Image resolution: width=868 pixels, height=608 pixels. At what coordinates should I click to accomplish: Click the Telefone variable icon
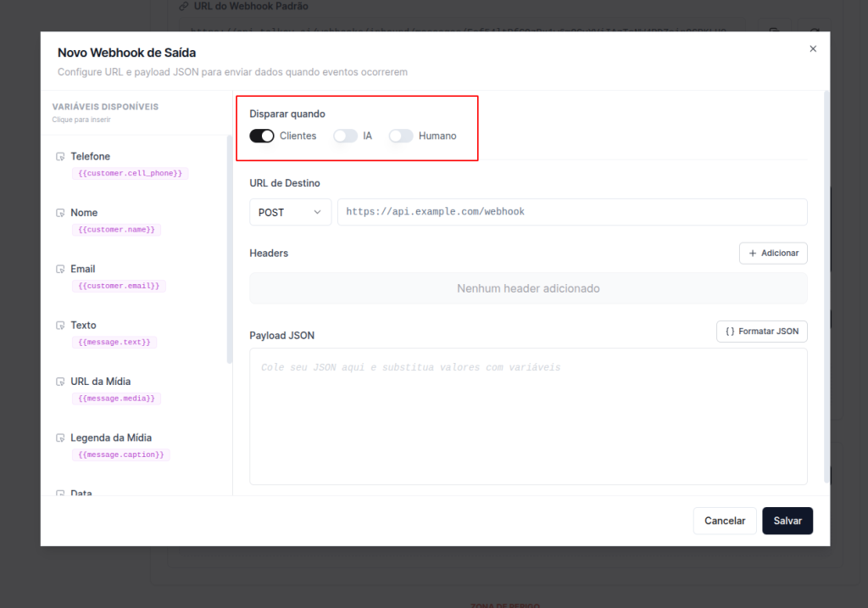coord(60,157)
